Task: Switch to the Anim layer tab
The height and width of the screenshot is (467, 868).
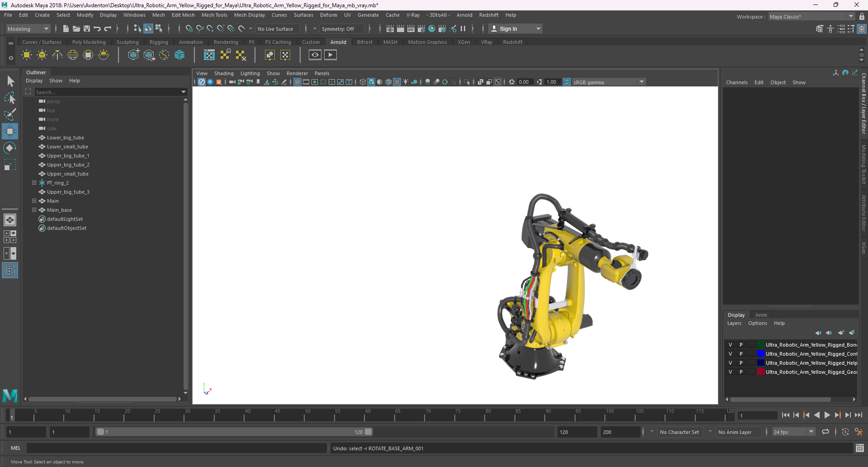Action: [761, 315]
